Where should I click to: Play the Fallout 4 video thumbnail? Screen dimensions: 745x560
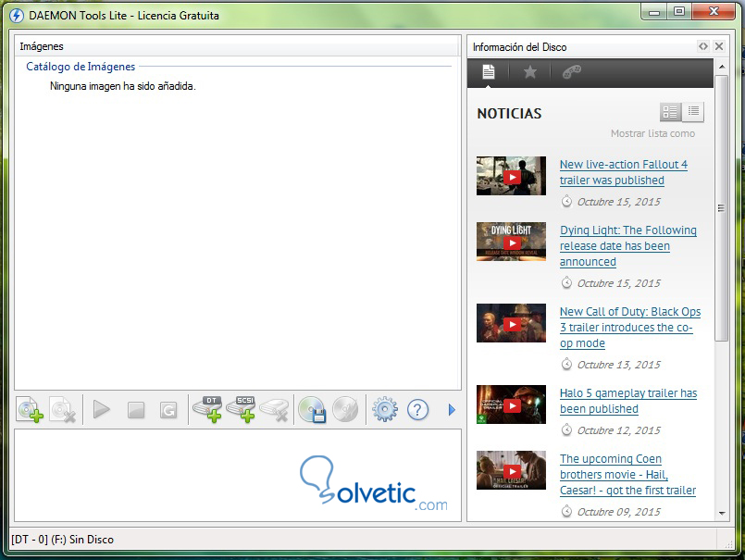511,177
